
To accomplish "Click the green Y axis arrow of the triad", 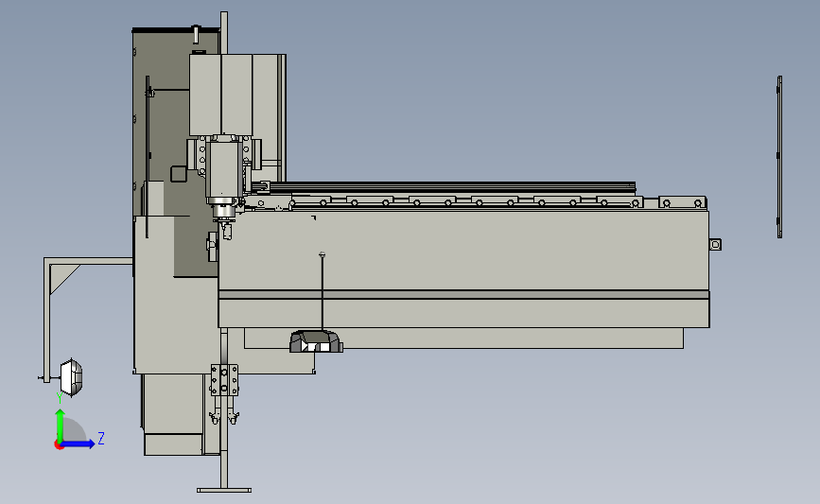I will pos(61,425).
